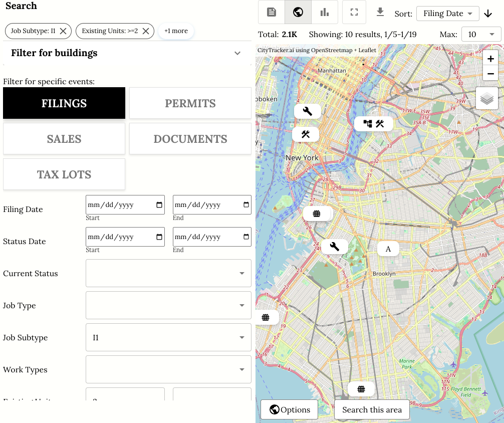
Task: Open the Sort Filing Date dropdown
Action: click(x=447, y=14)
